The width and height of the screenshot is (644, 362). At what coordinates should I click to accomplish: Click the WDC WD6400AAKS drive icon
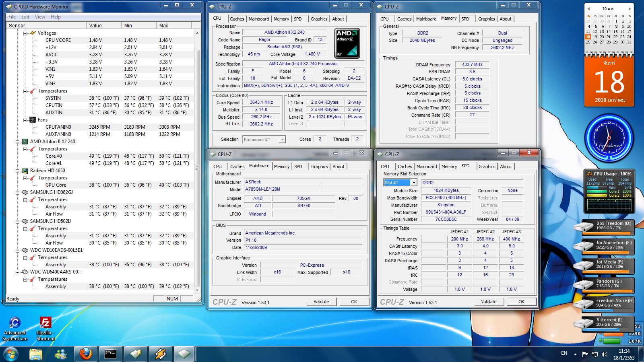(x=25, y=272)
